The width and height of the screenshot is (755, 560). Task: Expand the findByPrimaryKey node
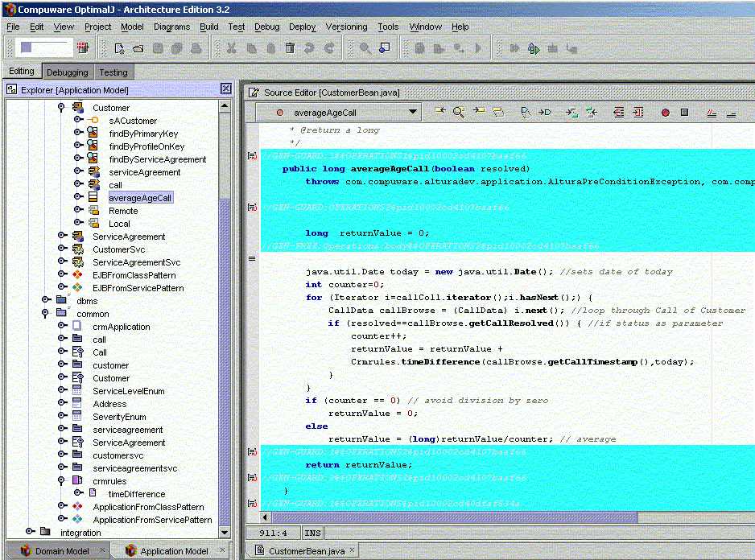[77, 132]
